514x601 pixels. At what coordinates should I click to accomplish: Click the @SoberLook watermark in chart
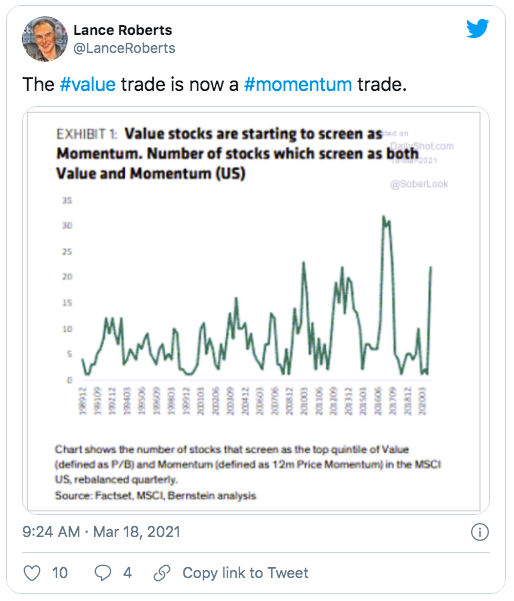[419, 184]
